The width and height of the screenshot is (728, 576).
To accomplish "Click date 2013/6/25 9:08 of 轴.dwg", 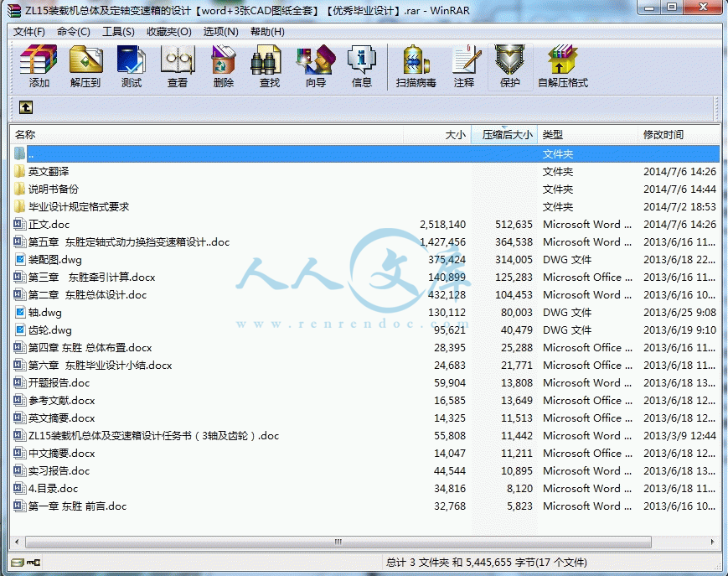I will (x=679, y=313).
